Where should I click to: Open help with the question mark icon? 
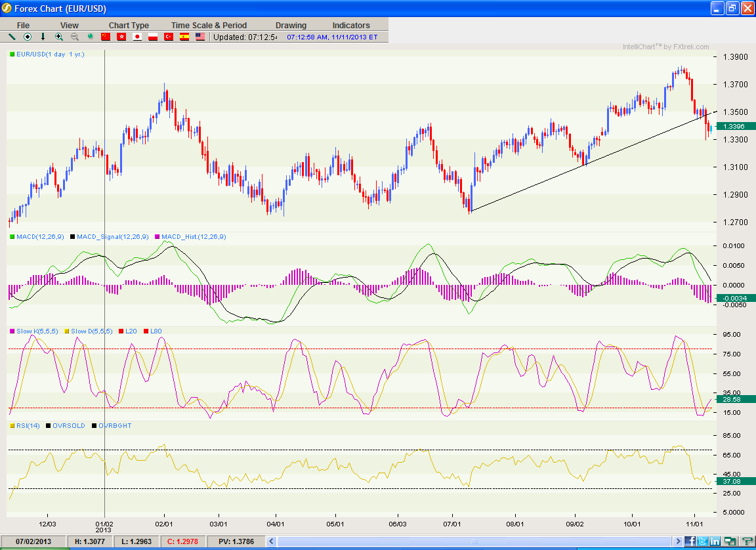[x=747, y=541]
